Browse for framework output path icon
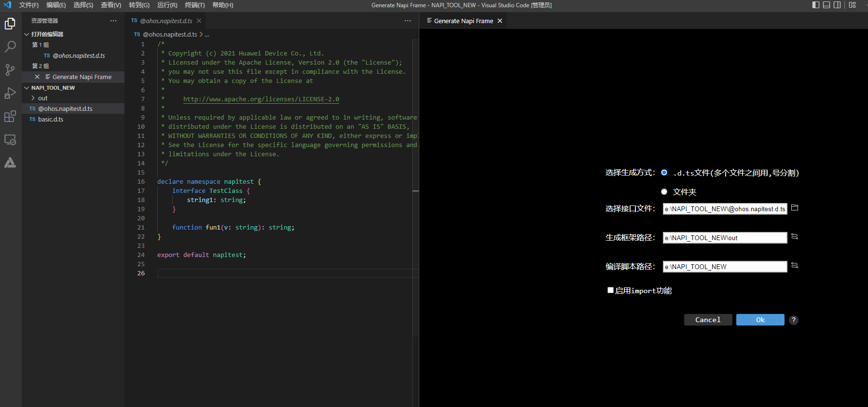The width and height of the screenshot is (868, 407). pyautogui.click(x=795, y=237)
